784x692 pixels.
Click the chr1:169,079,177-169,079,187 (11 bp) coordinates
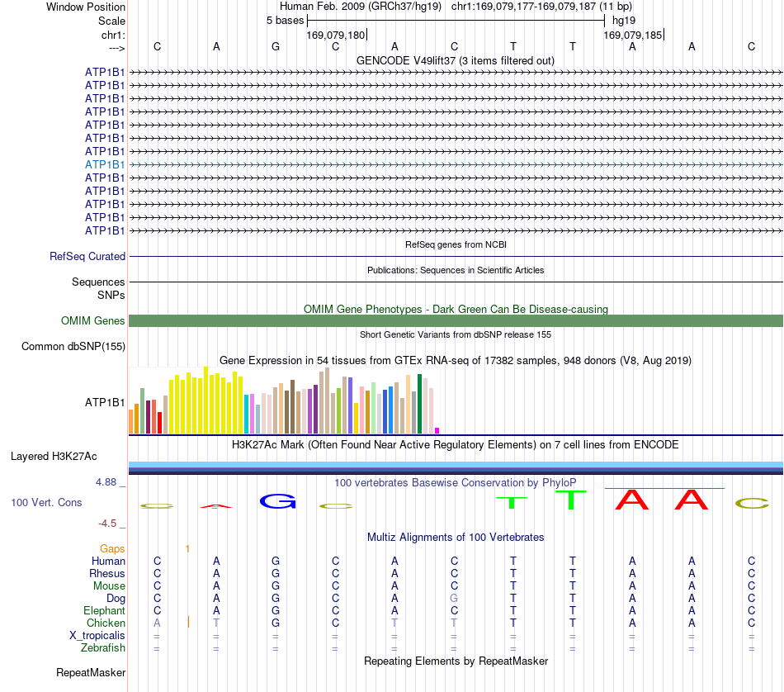click(x=541, y=7)
